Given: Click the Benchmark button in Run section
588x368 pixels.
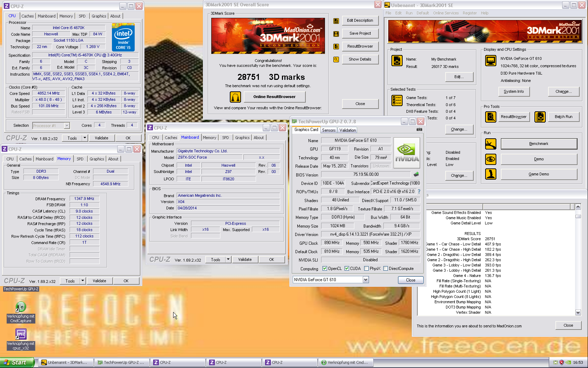Looking at the screenshot, I should [x=539, y=144].
